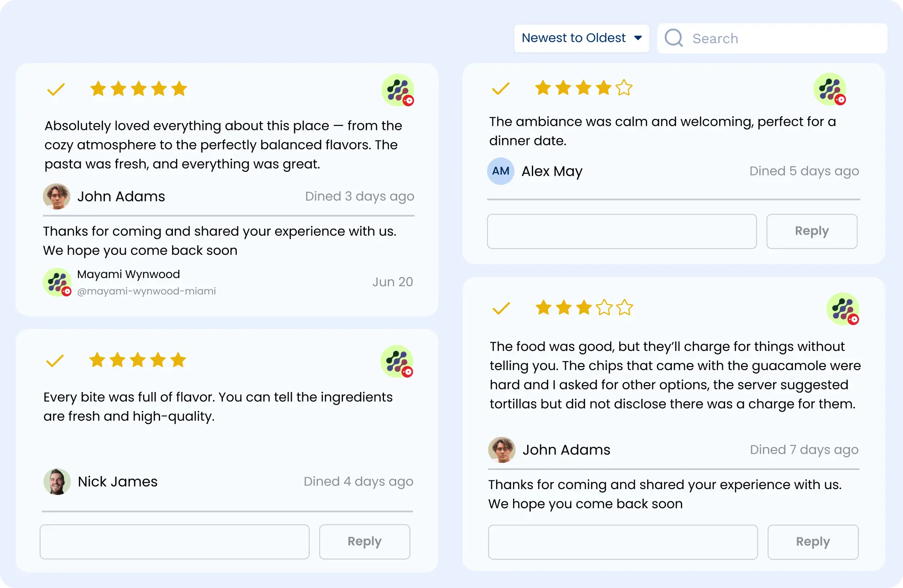This screenshot has height=588, width=903.
Task: Click the fifth empty star on Alex May's rating
Action: point(623,88)
